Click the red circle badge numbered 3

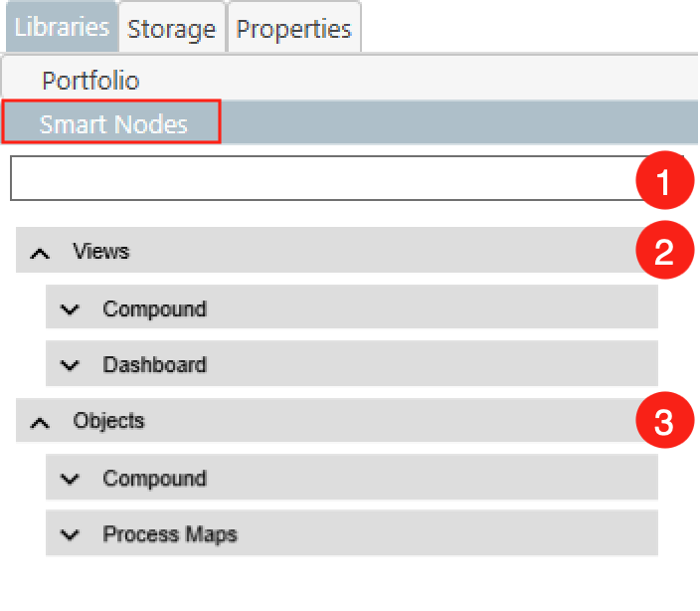tap(663, 421)
